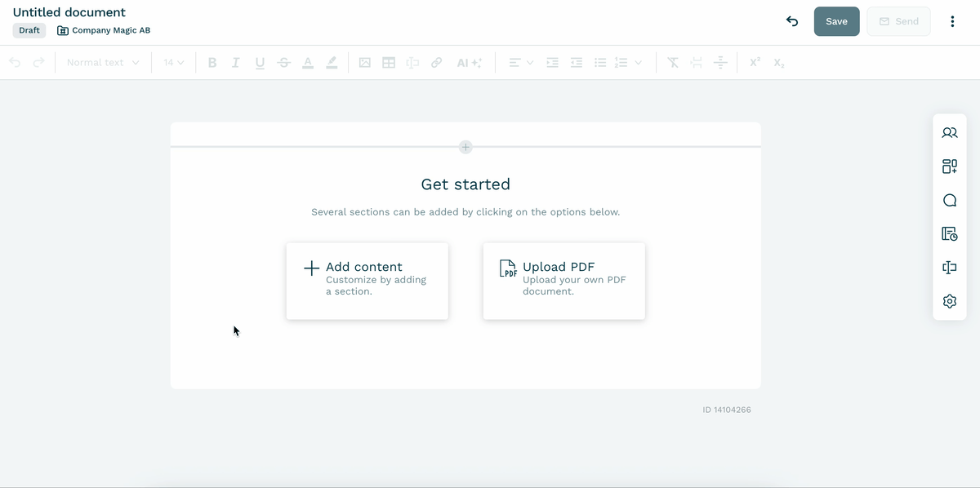This screenshot has width=980, height=488.
Task: Insert a hyperlink from the toolbar
Action: (437, 62)
